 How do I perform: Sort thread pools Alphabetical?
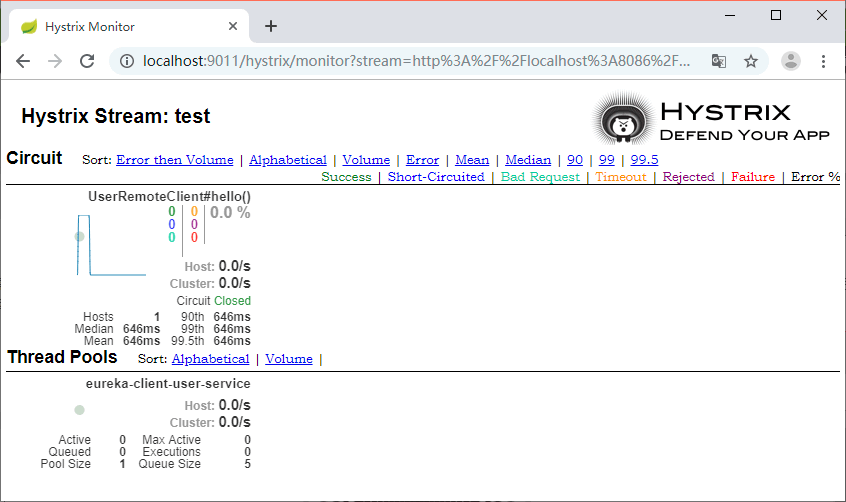210,359
